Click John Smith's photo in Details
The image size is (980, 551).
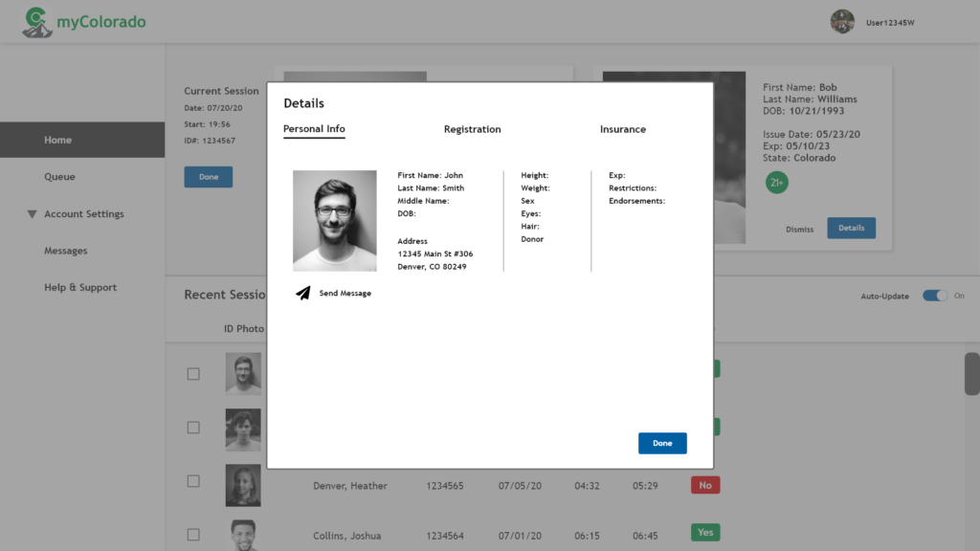(x=334, y=221)
